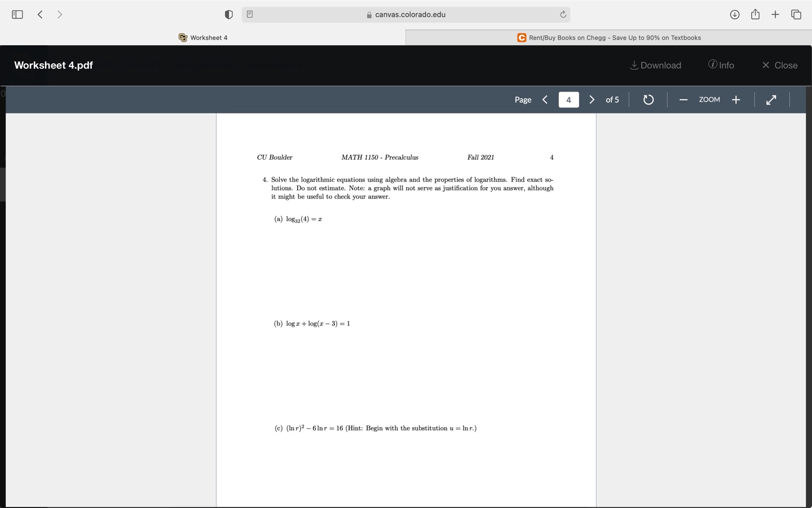Viewport: 812px width, 508px height.
Task: Open the Share sheet
Action: click(755, 14)
